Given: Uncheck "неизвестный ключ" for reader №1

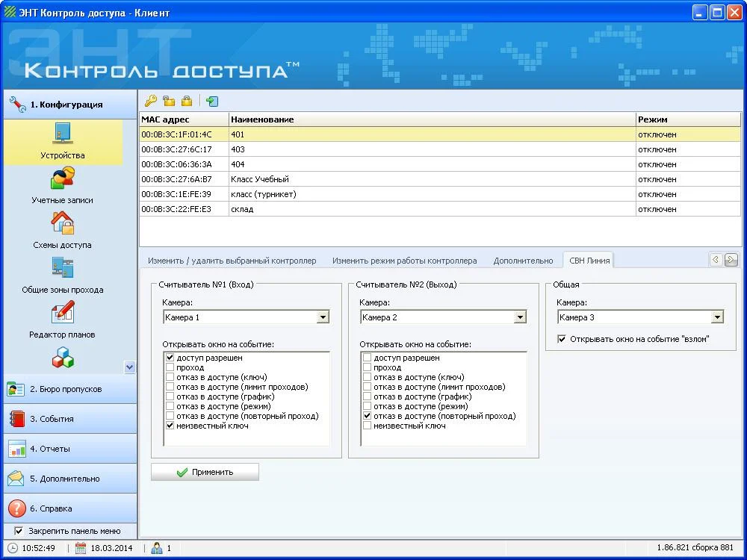Looking at the screenshot, I should 170,426.
